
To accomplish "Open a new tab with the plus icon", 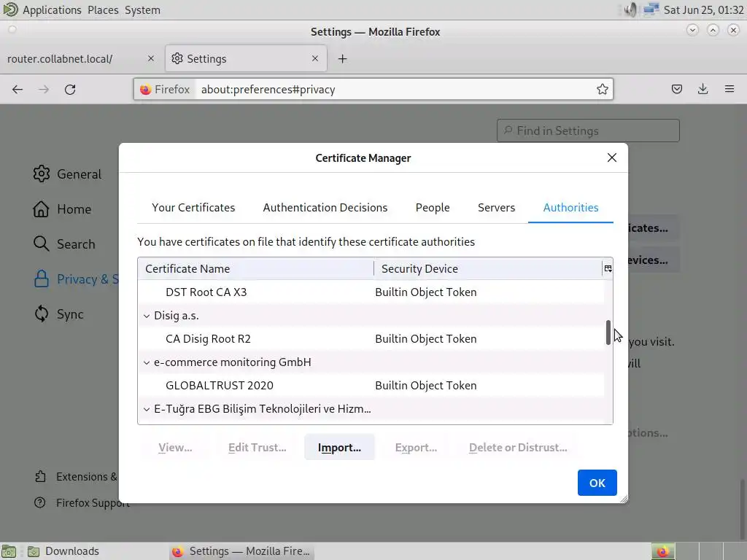I will tap(343, 59).
